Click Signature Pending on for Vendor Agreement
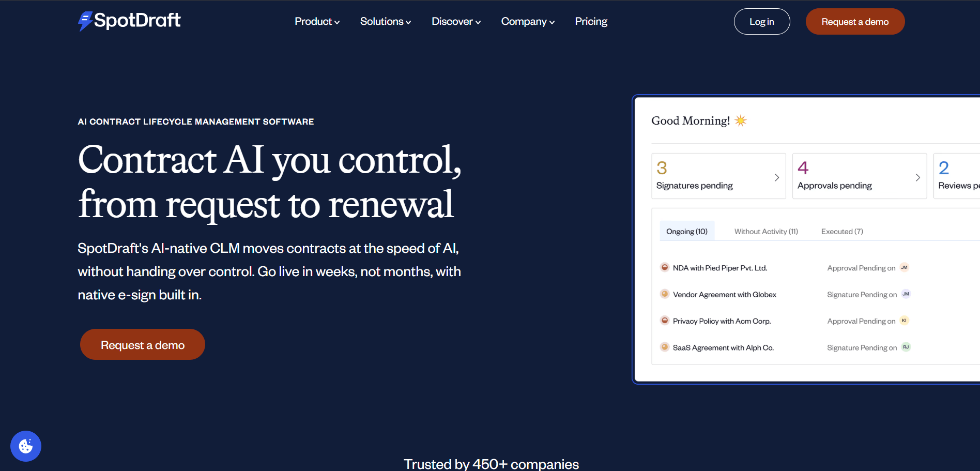The image size is (980, 471). coord(862,294)
